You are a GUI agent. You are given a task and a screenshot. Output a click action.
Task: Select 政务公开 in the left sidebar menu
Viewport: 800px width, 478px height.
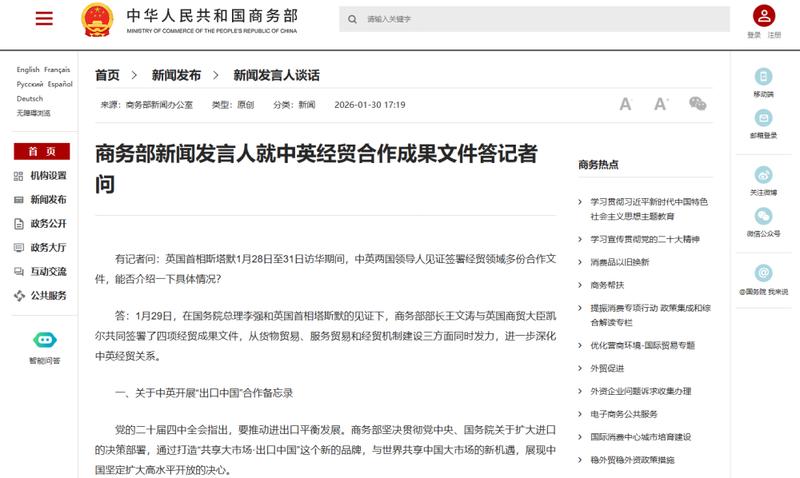[x=48, y=224]
